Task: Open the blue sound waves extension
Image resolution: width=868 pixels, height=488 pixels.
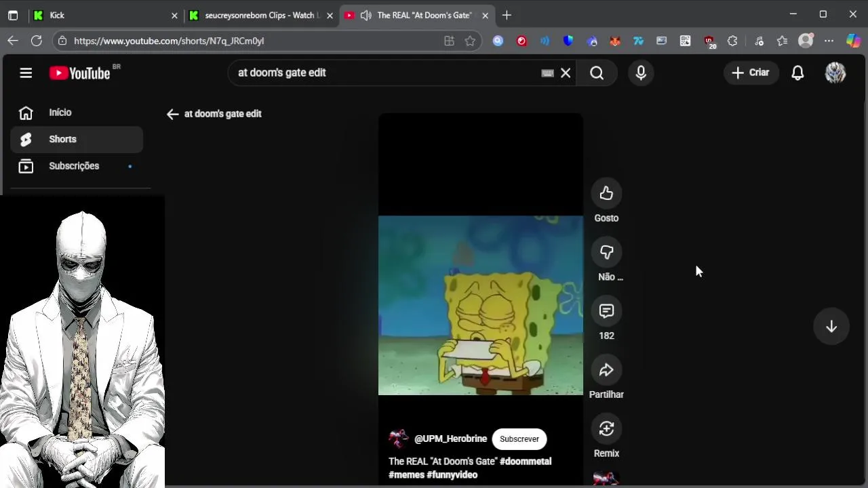Action: point(545,41)
